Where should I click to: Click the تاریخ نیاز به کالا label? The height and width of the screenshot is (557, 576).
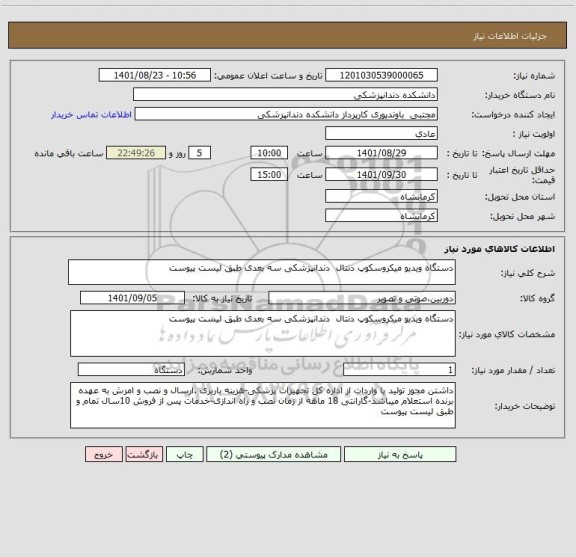point(223,298)
